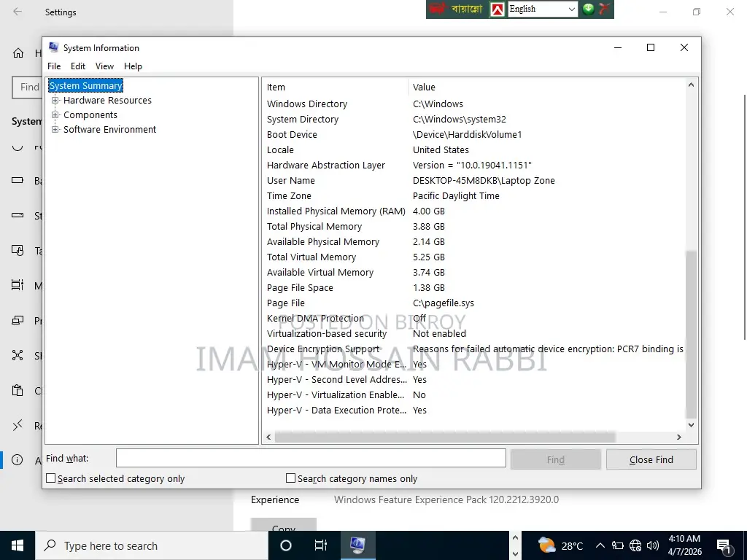The width and height of the screenshot is (747, 560).
Task: Click the details vertical scrollbar thumb
Action: click(x=691, y=334)
